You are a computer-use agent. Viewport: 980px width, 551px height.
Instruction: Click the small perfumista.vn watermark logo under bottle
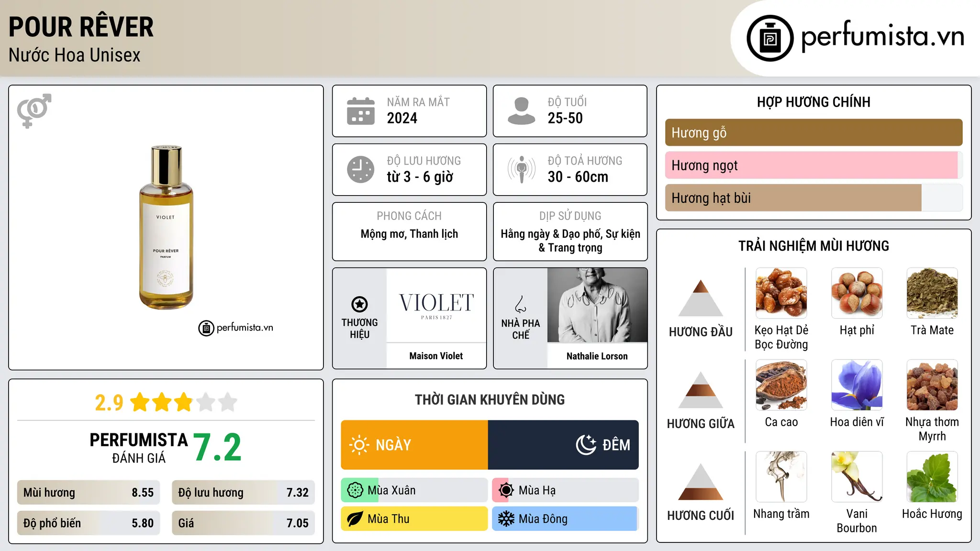pos(235,328)
